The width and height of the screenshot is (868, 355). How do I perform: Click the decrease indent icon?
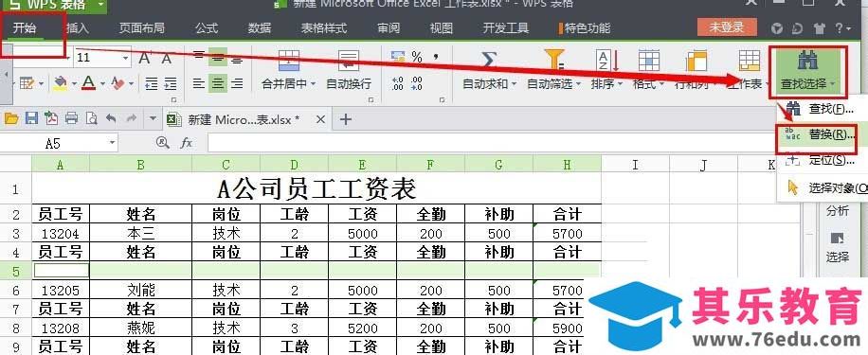point(151,83)
